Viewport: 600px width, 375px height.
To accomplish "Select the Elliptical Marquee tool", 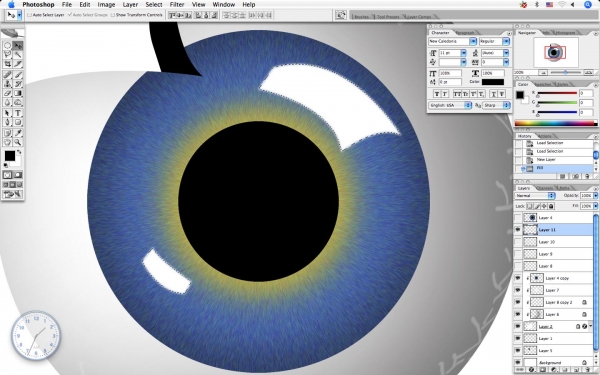I will coord(7,46).
